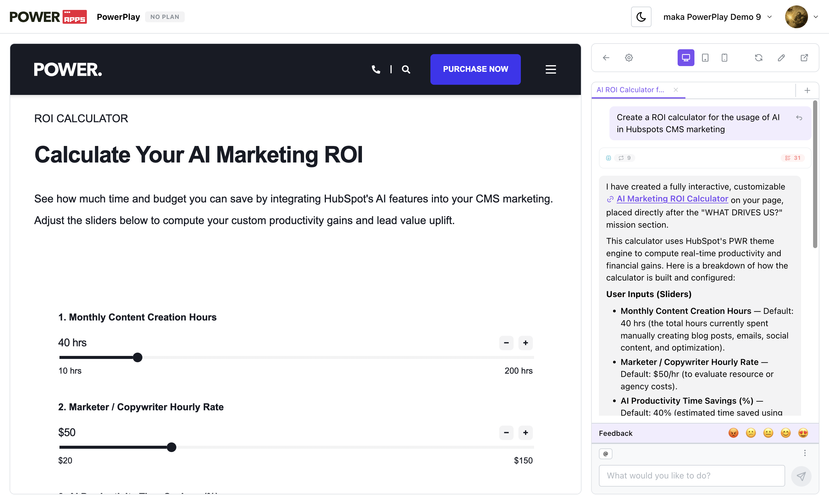Focus the 'What would you like to do?' input
This screenshot has height=504, width=829.
pos(692,476)
